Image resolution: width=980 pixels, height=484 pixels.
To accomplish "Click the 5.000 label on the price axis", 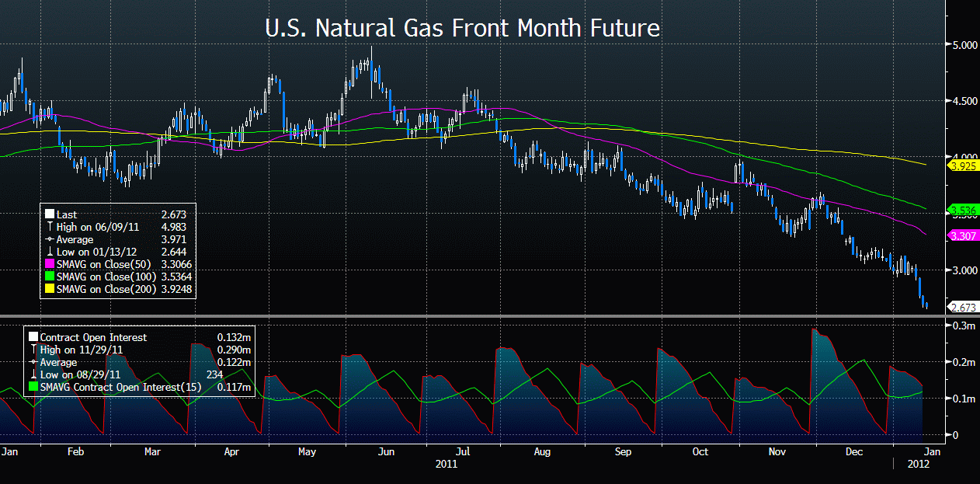I will tap(964, 45).
